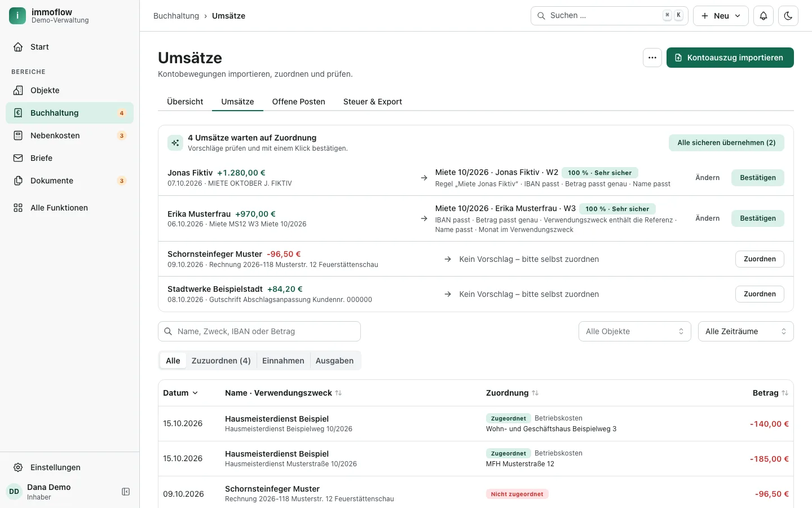This screenshot has width=812, height=508.
Task: Sort table by Betrag column
Action: point(770,393)
